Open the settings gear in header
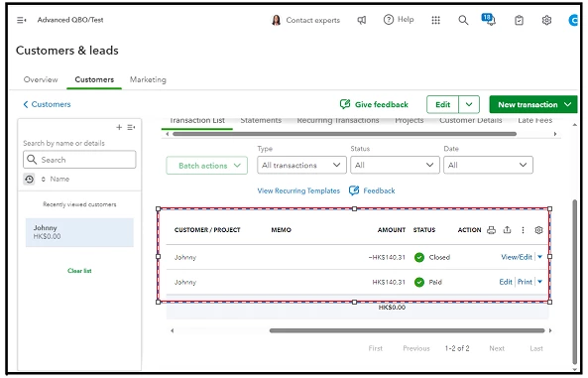 coord(546,20)
